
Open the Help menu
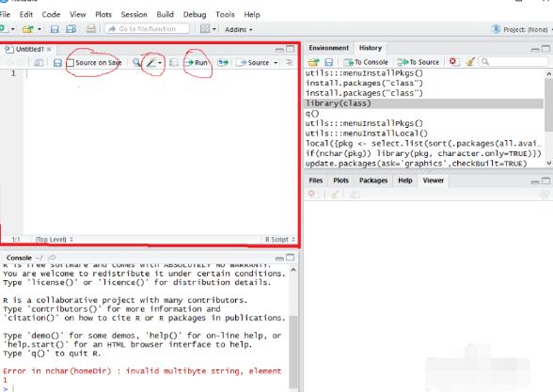[x=252, y=14]
